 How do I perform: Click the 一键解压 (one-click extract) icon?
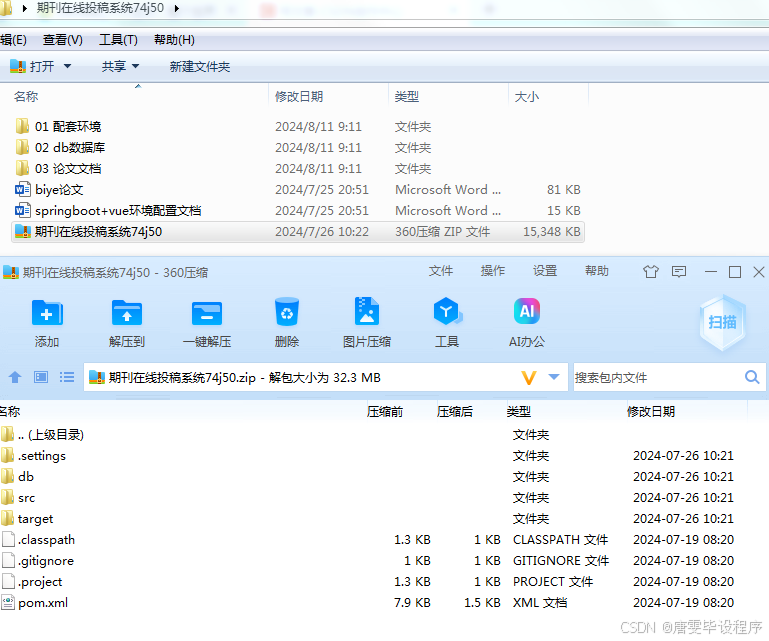click(206, 312)
